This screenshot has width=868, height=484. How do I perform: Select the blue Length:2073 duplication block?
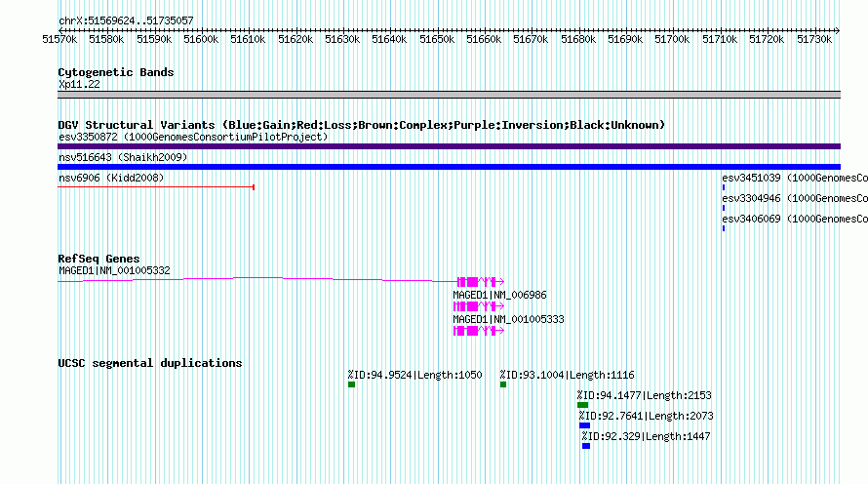[x=584, y=425]
